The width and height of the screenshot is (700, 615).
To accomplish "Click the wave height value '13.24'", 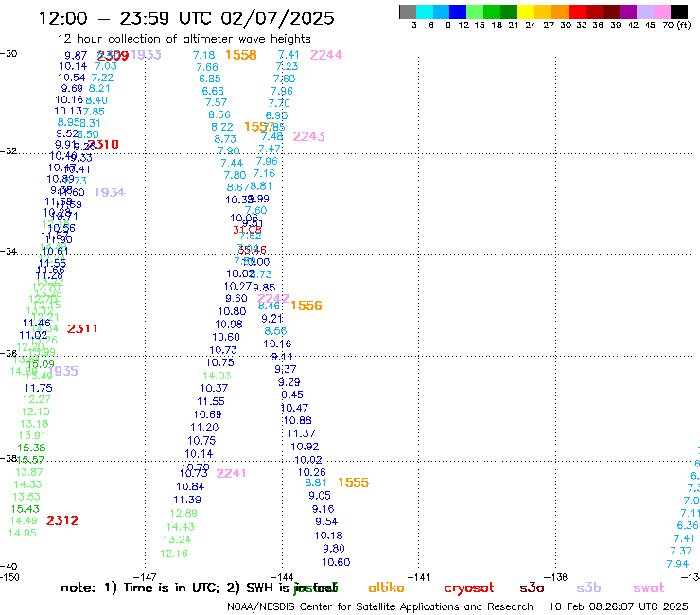I will (x=177, y=540).
